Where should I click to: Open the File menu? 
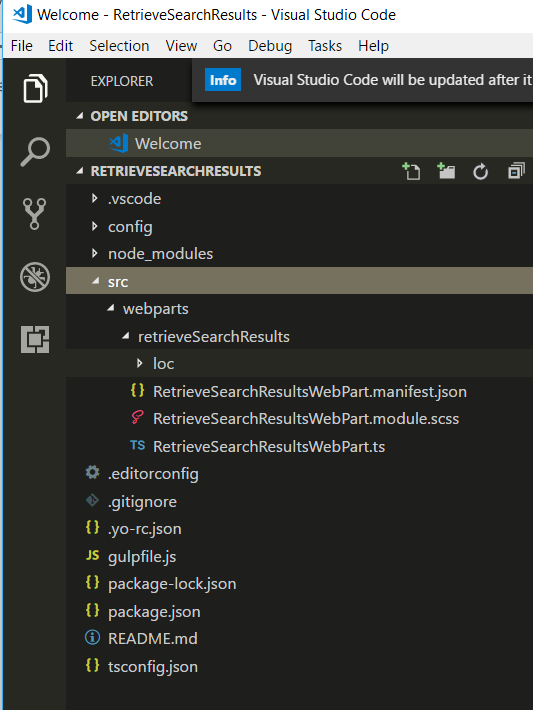pyautogui.click(x=22, y=46)
